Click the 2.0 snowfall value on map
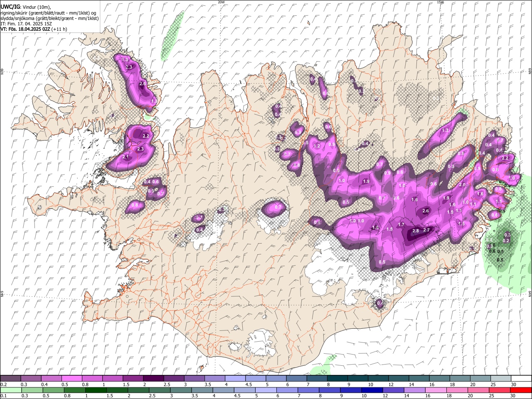This screenshot has width=532, height=399. tap(462, 185)
